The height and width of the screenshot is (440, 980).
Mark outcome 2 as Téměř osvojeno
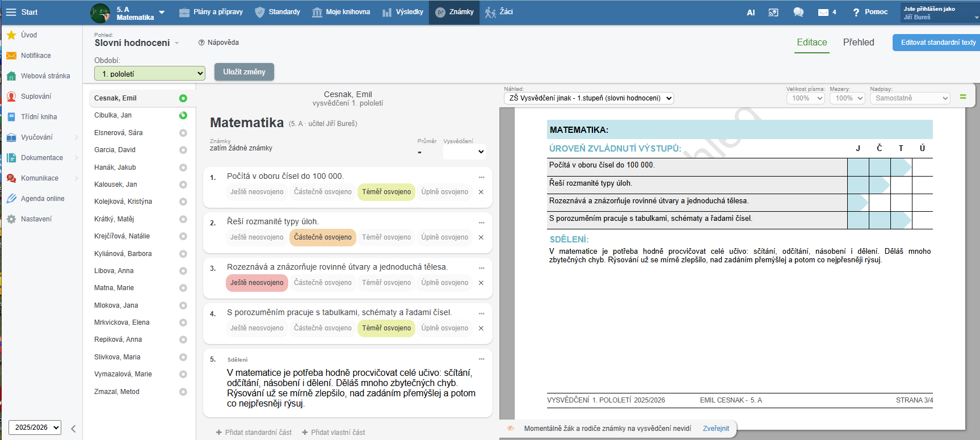pyautogui.click(x=386, y=237)
